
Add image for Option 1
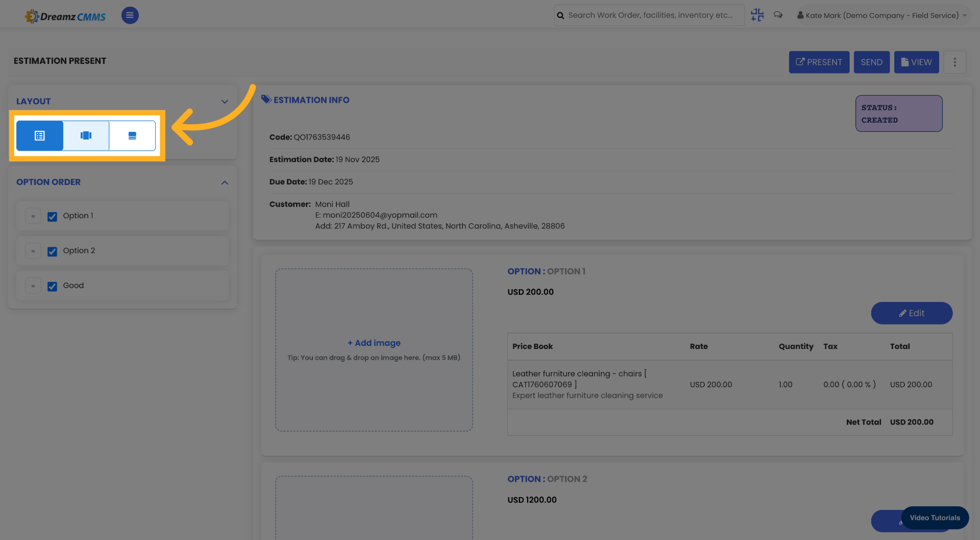pos(374,343)
